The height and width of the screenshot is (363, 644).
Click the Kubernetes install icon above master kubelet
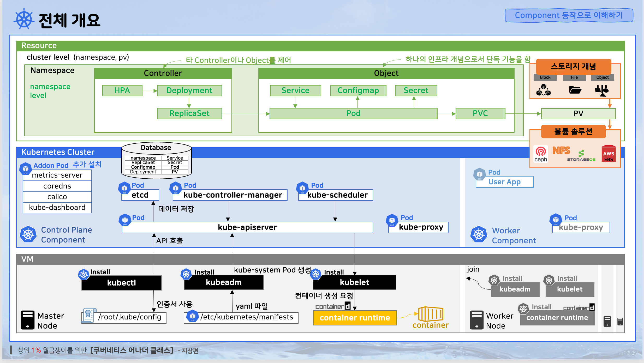(316, 274)
